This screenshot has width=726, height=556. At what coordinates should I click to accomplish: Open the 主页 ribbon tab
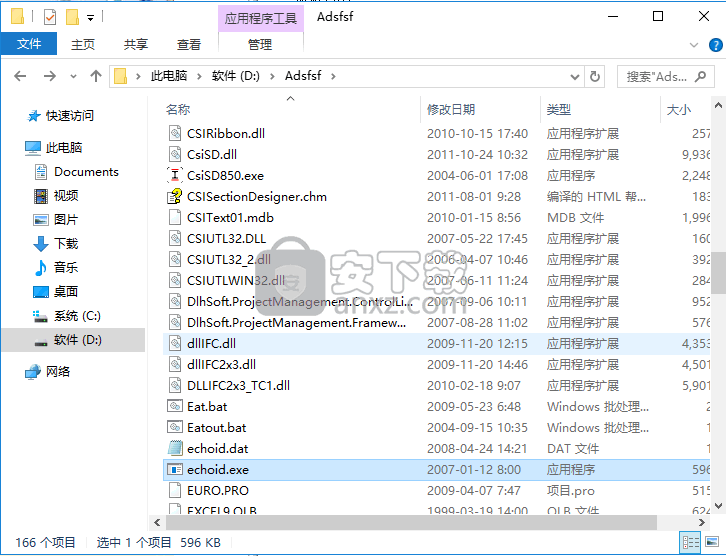pyautogui.click(x=83, y=44)
